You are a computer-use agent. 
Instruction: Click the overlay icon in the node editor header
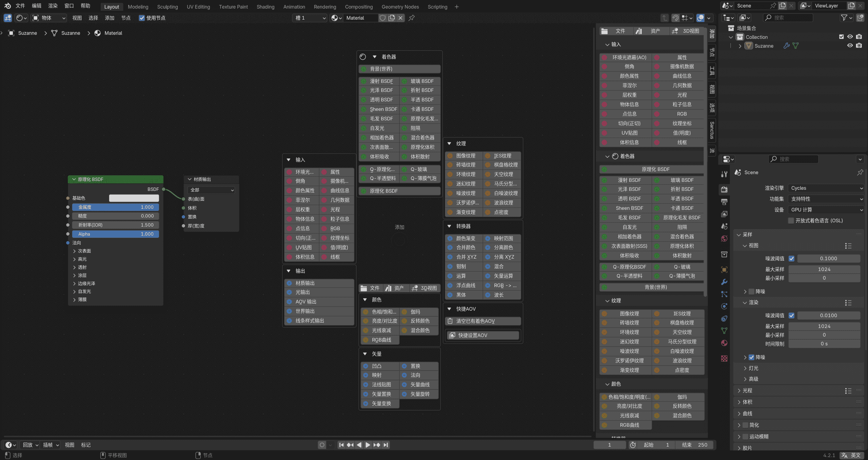pyautogui.click(x=701, y=18)
